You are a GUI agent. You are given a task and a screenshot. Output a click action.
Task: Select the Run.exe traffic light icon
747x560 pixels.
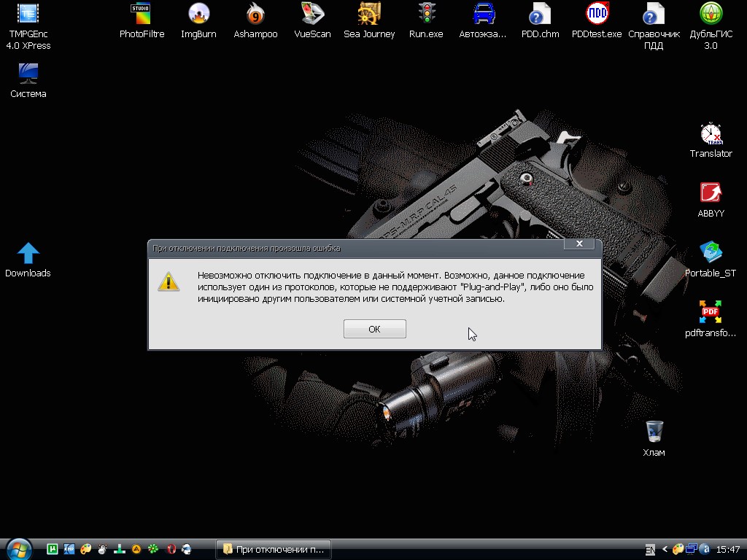pos(426,20)
